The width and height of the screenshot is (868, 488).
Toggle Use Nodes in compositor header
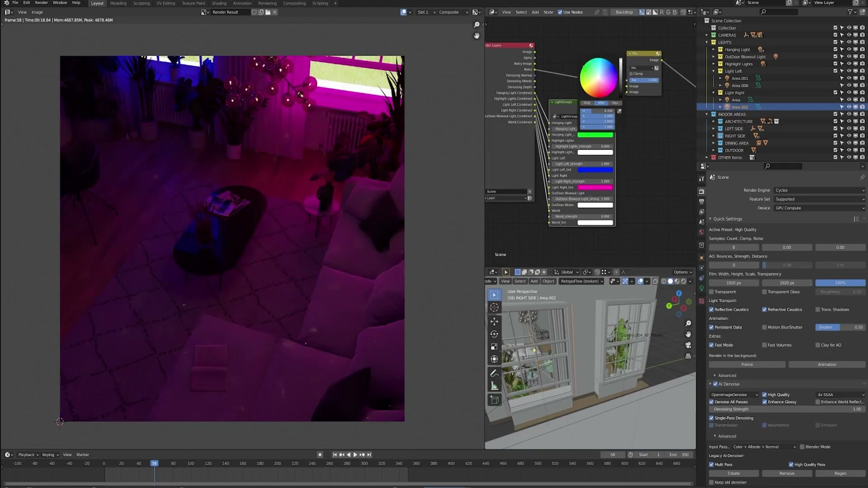[560, 12]
